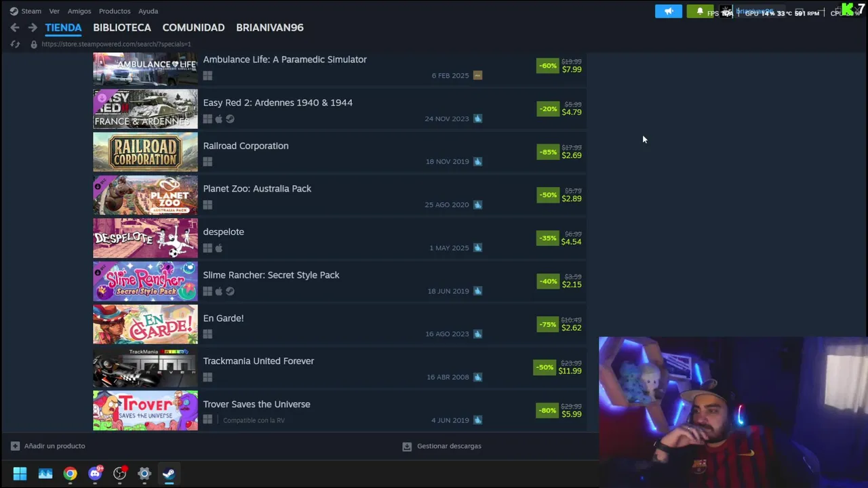Open the BRIANIVAN96 profile tab

click(x=270, y=28)
